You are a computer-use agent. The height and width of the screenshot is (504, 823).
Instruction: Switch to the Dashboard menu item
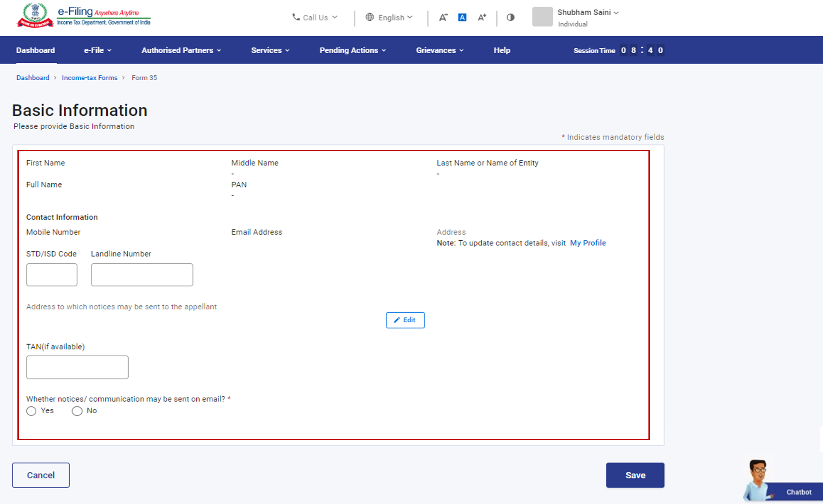pyautogui.click(x=35, y=50)
